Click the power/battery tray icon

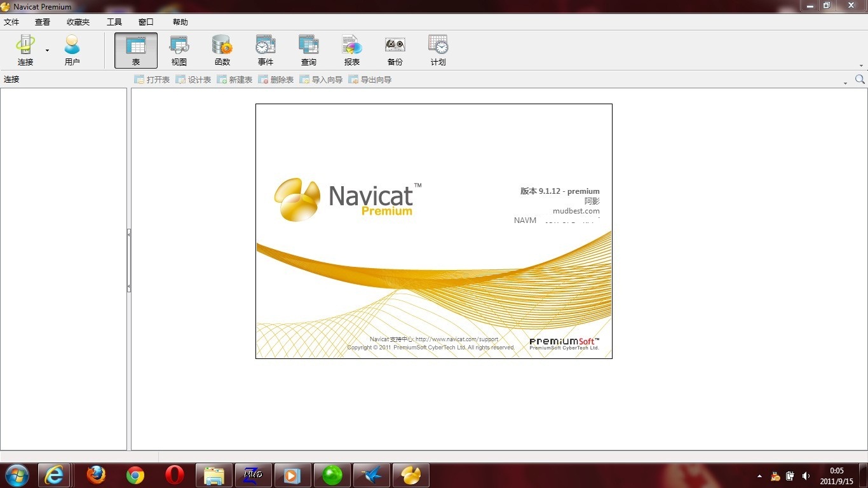[790, 476]
